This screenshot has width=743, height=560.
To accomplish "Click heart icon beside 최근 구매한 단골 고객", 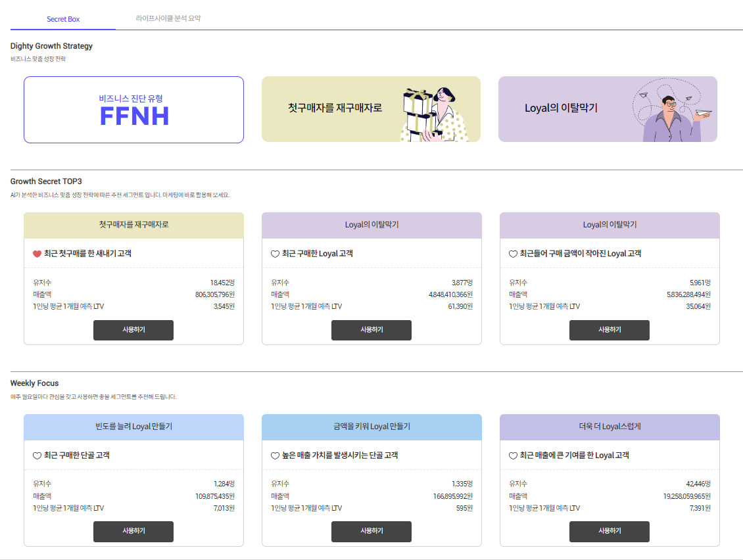I will pos(37,455).
